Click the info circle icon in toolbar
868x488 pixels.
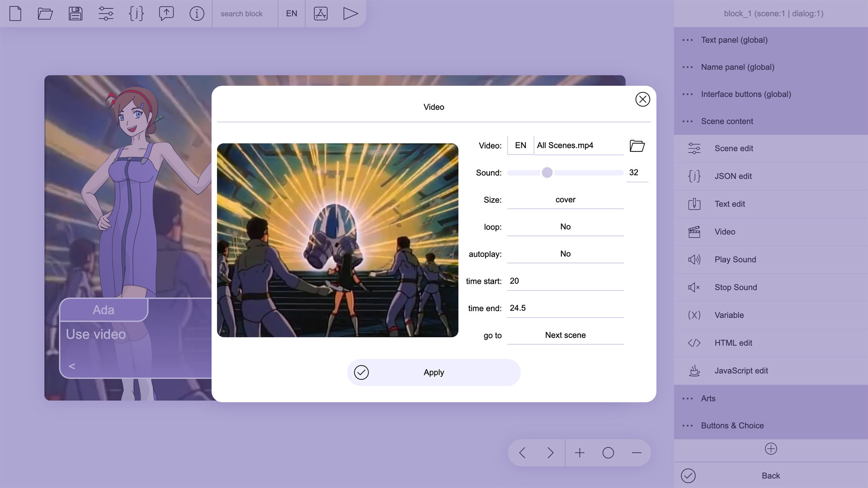[197, 14]
